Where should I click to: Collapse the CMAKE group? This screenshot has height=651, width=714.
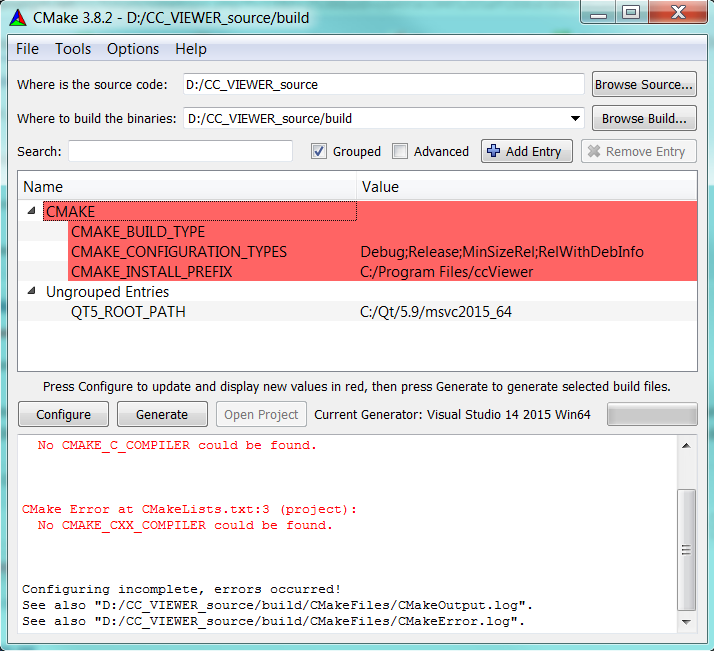click(x=30, y=211)
